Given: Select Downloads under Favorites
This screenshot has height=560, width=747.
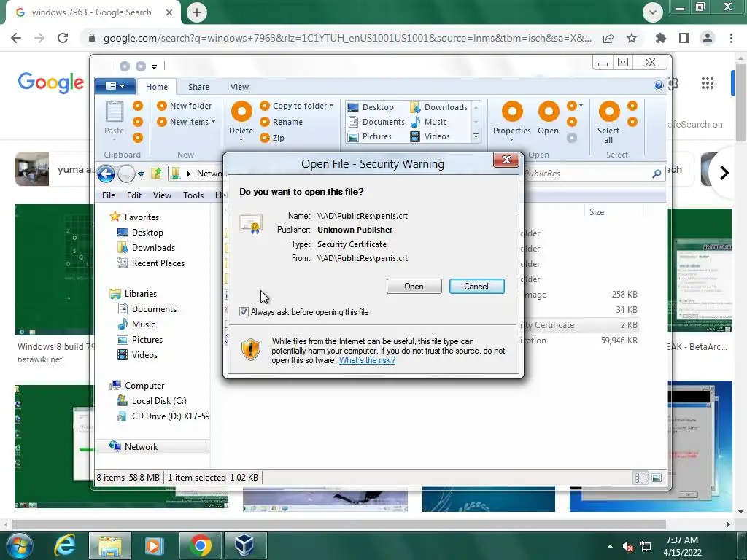Looking at the screenshot, I should pos(147,248).
